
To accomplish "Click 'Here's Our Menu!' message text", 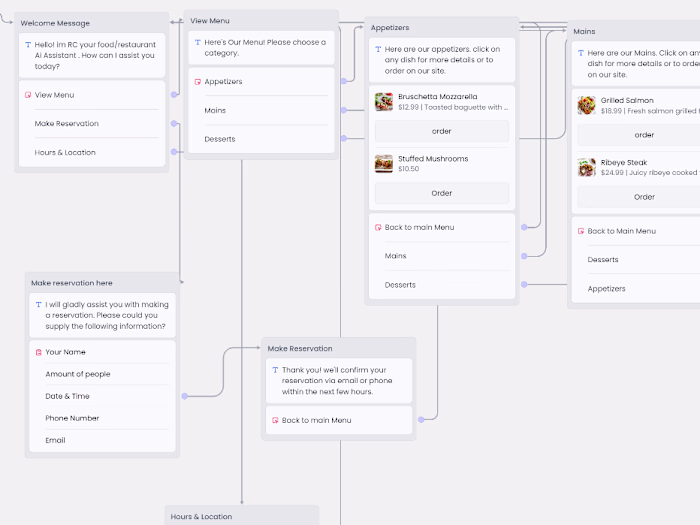I will (x=265, y=47).
